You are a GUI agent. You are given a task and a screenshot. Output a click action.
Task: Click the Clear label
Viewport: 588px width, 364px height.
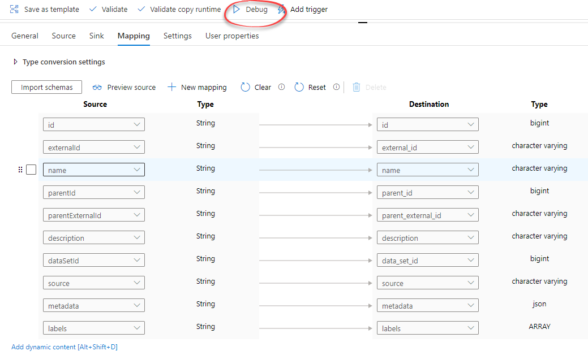tap(263, 87)
